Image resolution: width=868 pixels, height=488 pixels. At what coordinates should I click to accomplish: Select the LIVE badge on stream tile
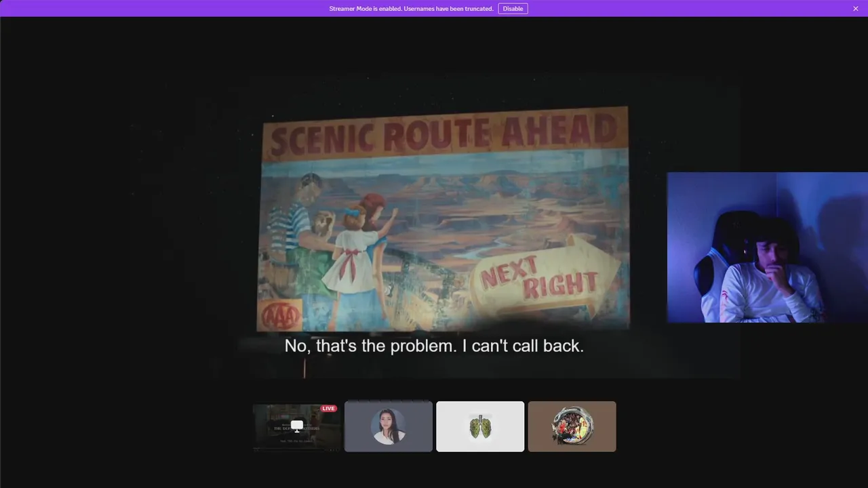click(329, 409)
